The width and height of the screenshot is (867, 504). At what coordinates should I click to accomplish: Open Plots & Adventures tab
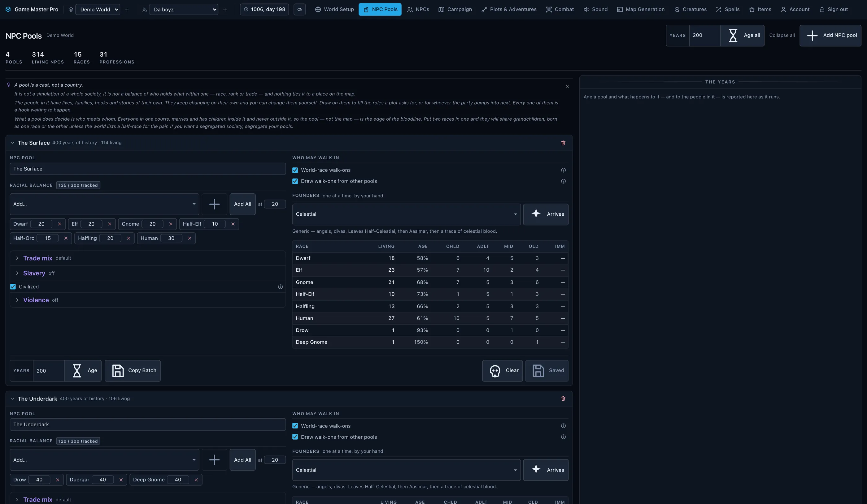pyautogui.click(x=509, y=9)
